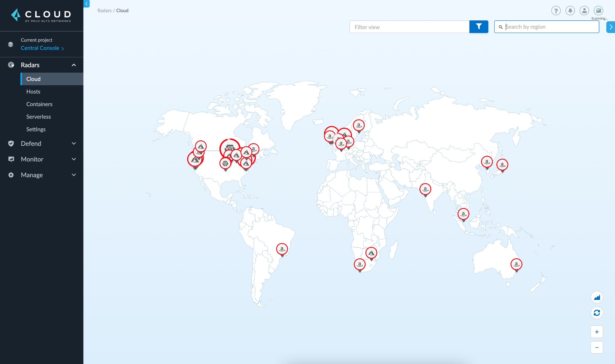Click the Radars breadcrumb link

(x=104, y=11)
